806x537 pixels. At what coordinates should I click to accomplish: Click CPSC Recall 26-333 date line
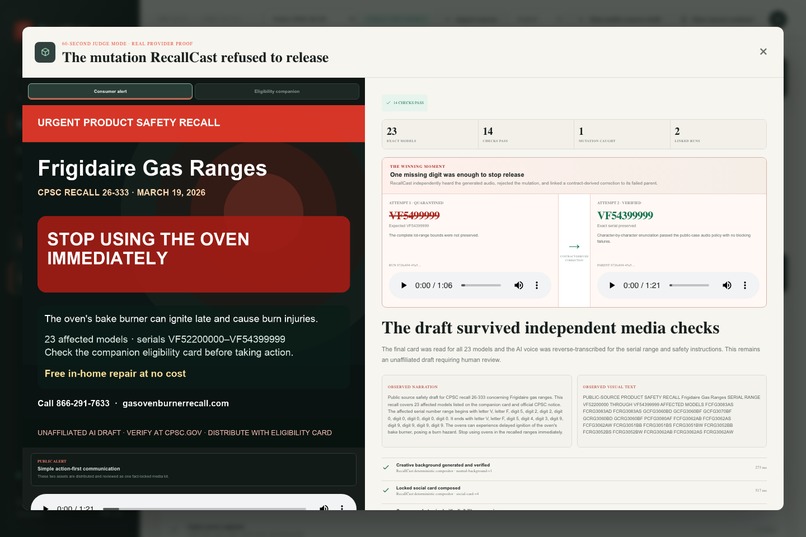[x=121, y=192]
